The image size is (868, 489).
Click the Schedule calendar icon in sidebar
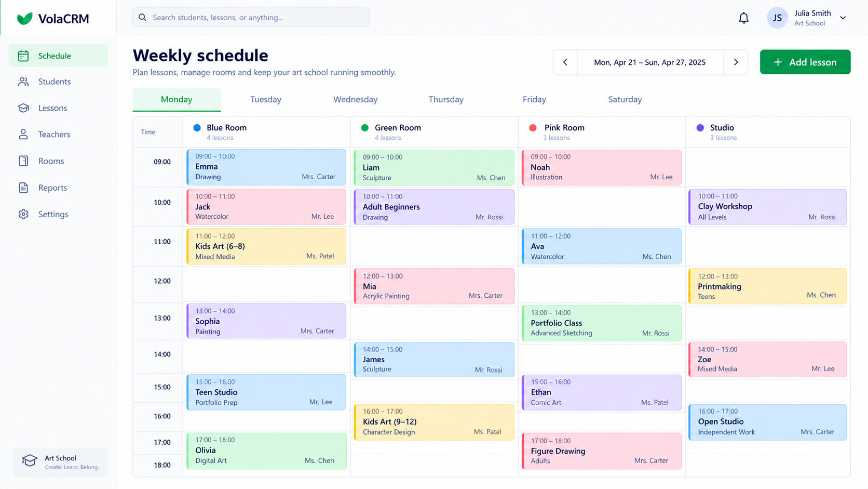tap(23, 56)
